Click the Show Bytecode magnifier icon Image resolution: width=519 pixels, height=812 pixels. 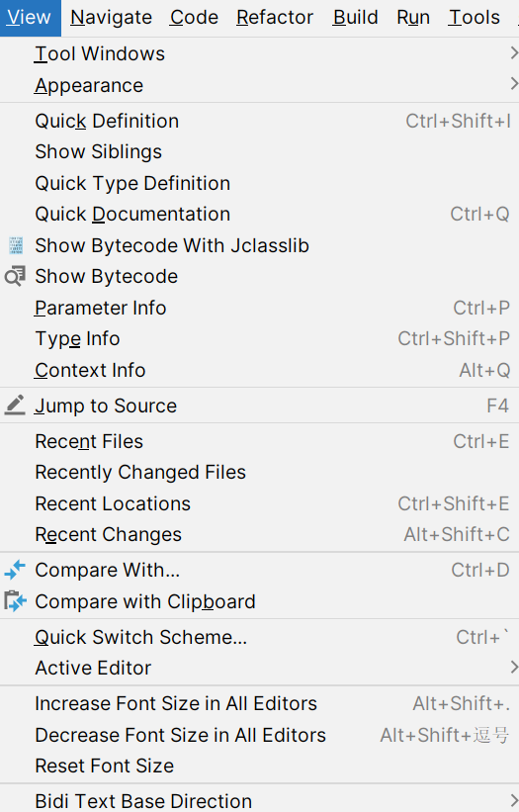click(15, 277)
